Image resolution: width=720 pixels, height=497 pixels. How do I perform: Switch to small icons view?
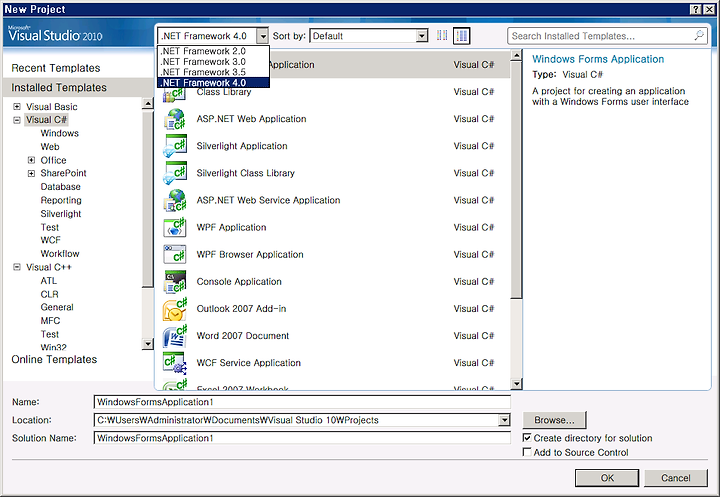(x=442, y=35)
